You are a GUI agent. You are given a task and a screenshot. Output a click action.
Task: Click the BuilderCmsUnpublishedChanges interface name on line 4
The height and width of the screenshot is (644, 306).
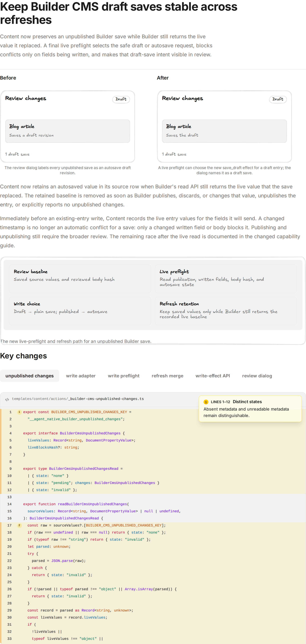[90, 433]
